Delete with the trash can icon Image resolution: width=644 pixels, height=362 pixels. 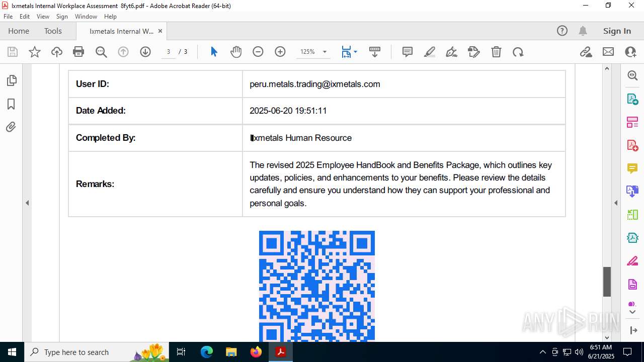coord(496,52)
